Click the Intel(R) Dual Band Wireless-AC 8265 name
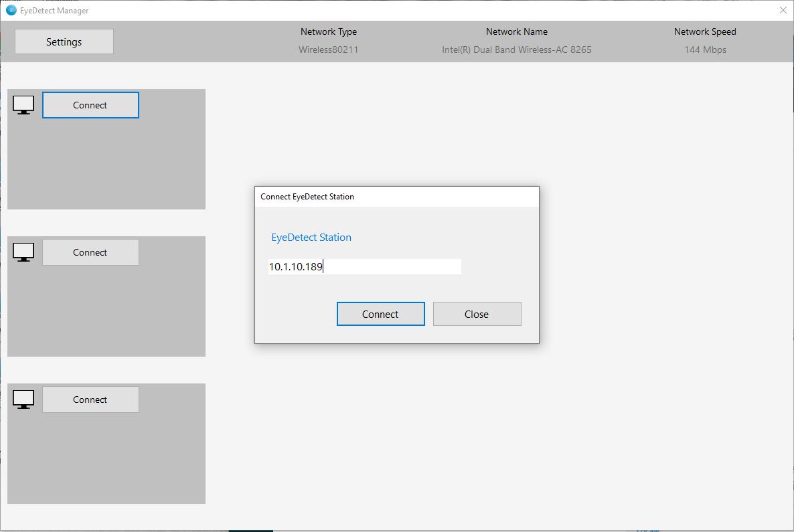794x532 pixels. coord(517,50)
